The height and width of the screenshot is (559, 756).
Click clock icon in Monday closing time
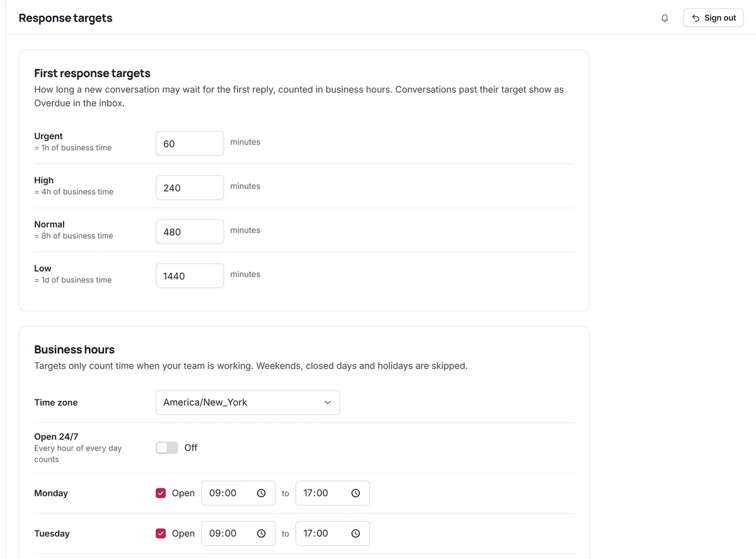click(x=356, y=493)
